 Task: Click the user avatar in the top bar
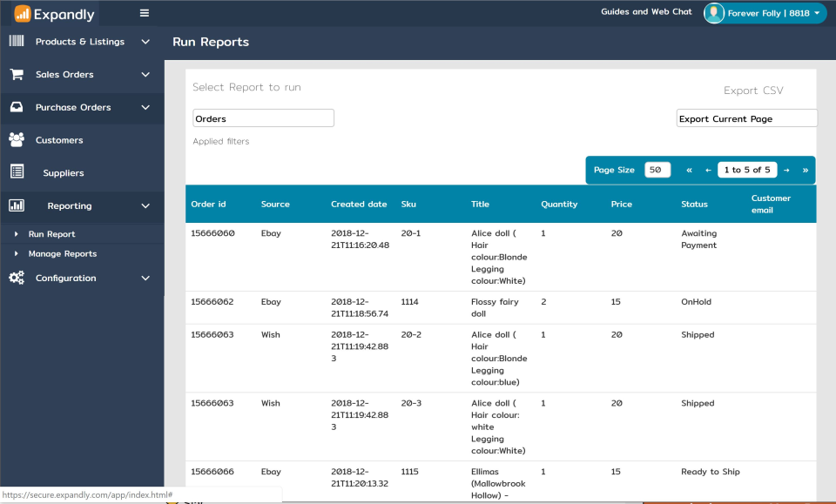(714, 13)
